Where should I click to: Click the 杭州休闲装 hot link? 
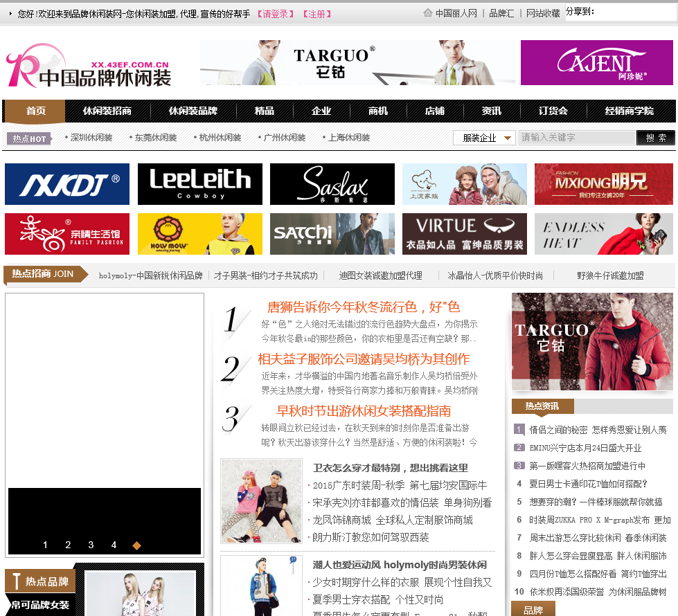coord(220,138)
